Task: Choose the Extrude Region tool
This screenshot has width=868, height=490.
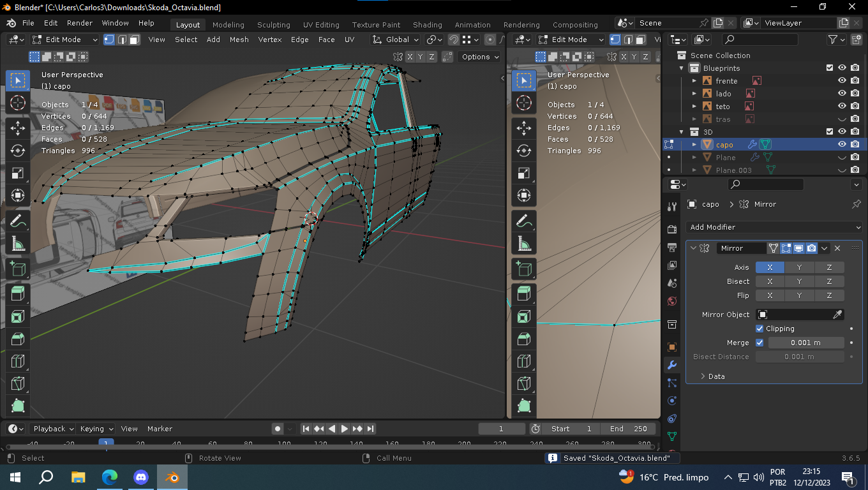Action: (x=18, y=293)
